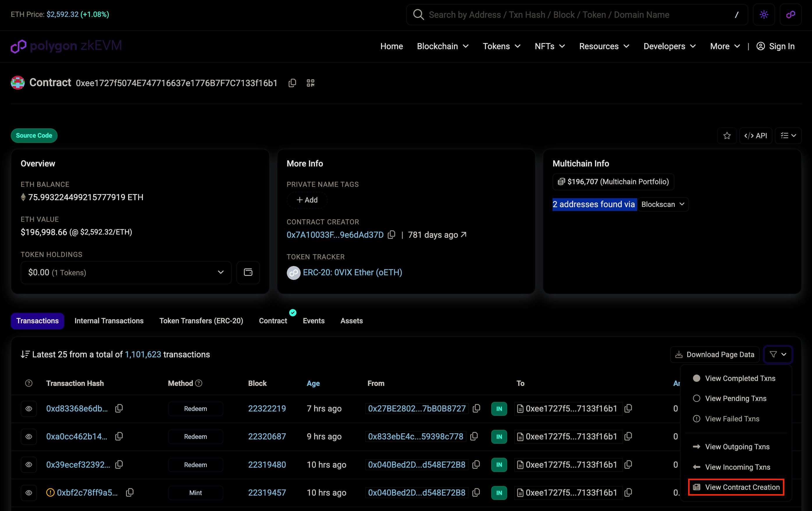812x511 pixels.
Task: Focus the address search field
Action: point(577,15)
